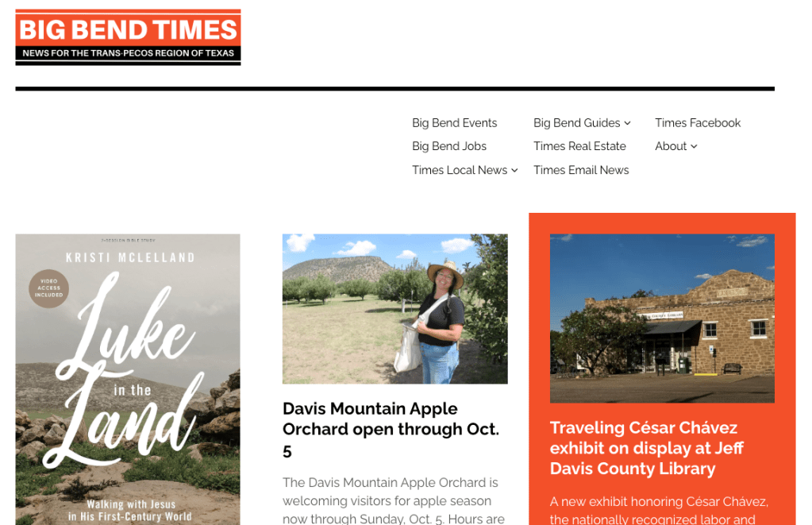812x525 pixels.
Task: Click the Big Bend Times logo
Action: coord(128,37)
